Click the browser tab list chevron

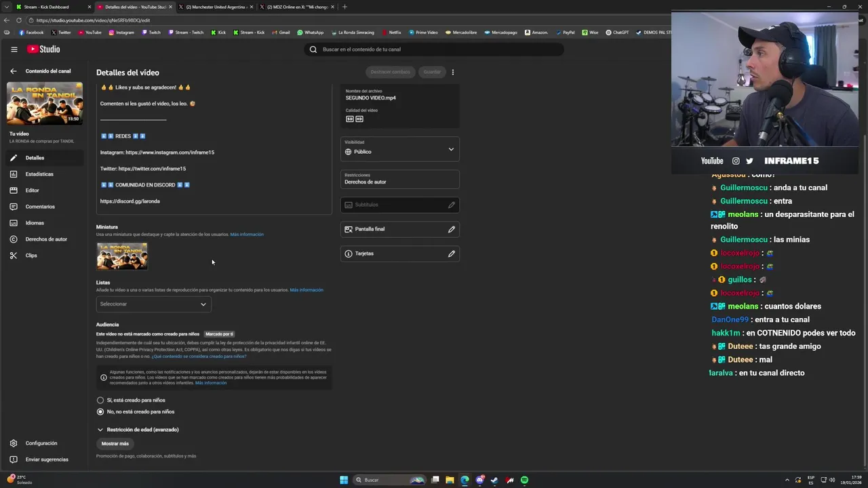click(x=7, y=7)
